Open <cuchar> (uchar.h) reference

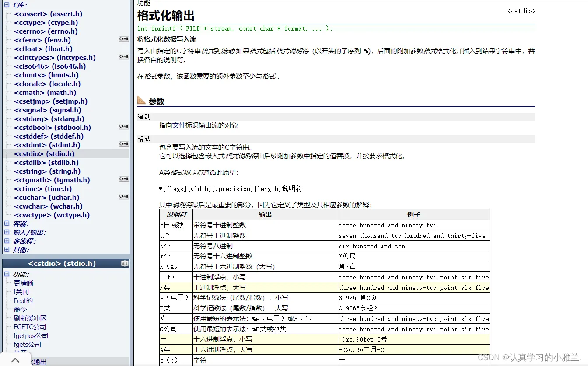[47, 198]
